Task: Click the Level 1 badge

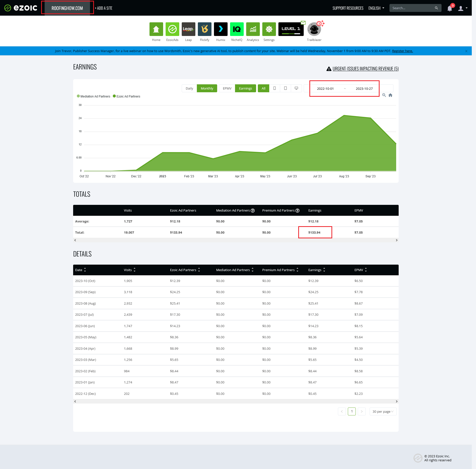Action: tap(291, 29)
